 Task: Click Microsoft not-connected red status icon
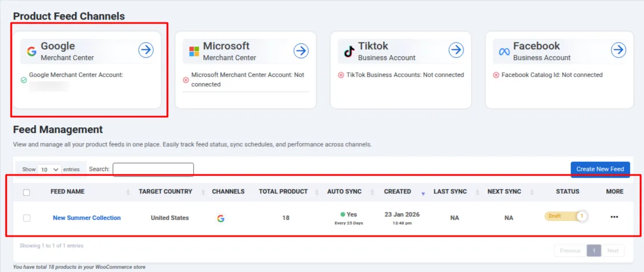186,80
